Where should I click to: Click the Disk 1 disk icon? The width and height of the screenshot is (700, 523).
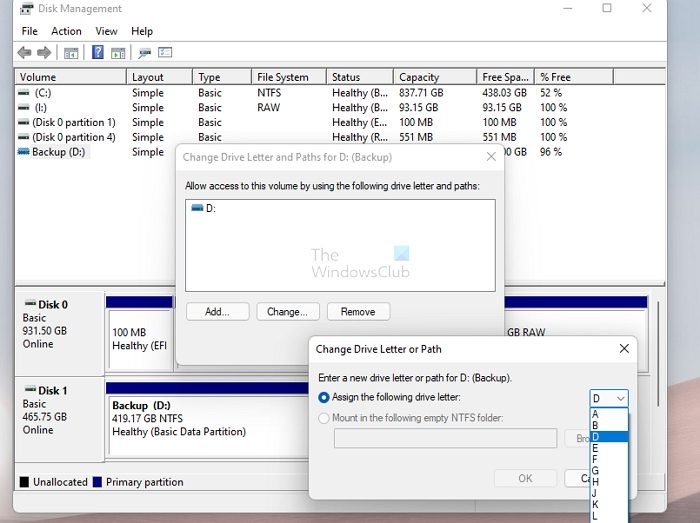click(x=30, y=389)
